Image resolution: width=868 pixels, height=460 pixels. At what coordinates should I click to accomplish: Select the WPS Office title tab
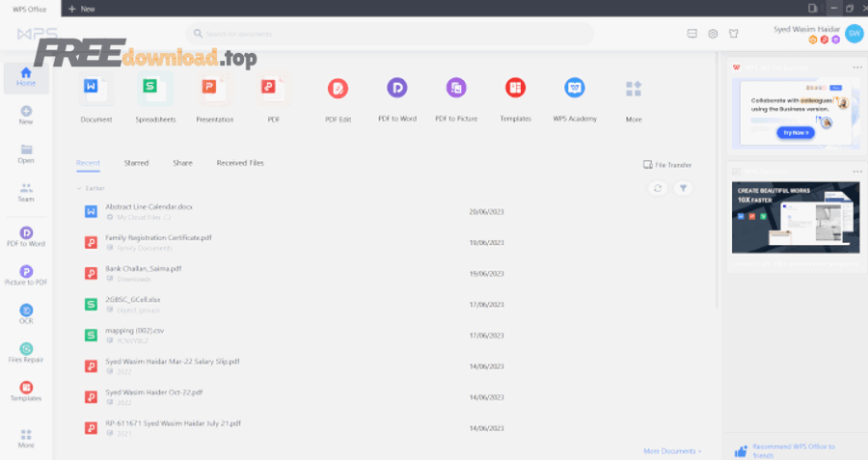[x=29, y=9]
